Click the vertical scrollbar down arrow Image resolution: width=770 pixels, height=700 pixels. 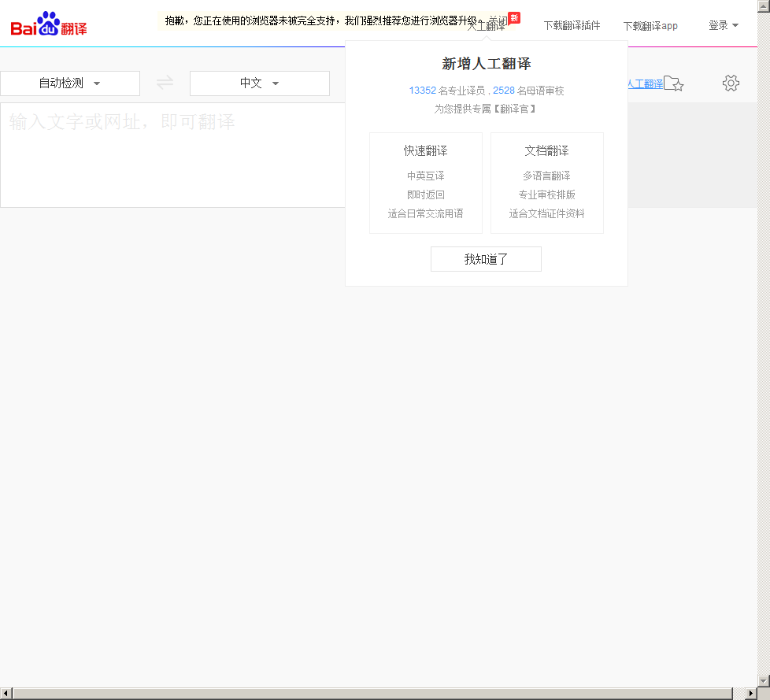[x=764, y=681]
